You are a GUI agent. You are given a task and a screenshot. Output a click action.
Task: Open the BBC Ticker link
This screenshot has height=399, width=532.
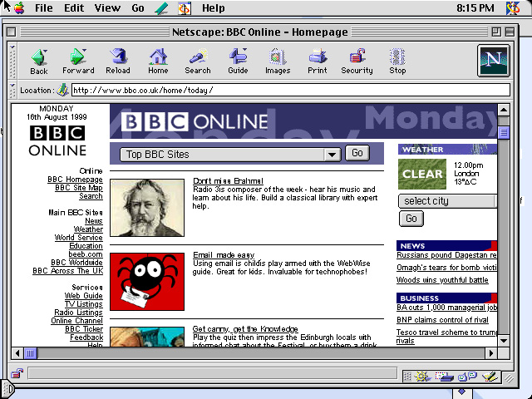(x=84, y=329)
